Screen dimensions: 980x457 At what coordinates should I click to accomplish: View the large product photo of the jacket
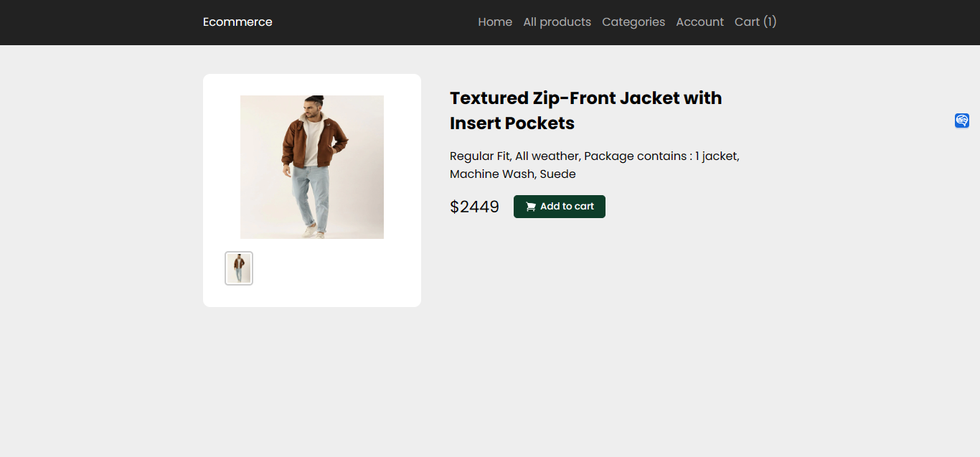[312, 166]
